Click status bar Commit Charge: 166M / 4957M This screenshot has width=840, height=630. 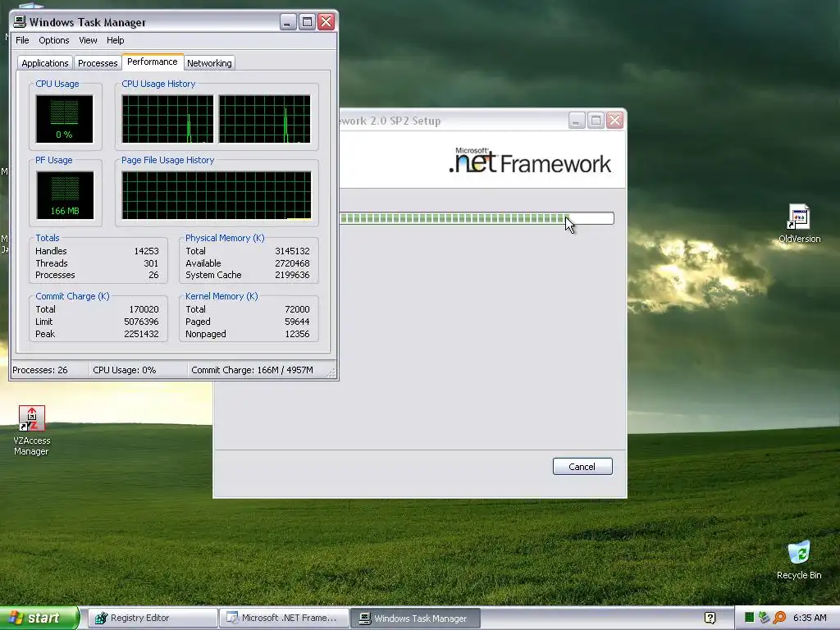click(x=253, y=370)
